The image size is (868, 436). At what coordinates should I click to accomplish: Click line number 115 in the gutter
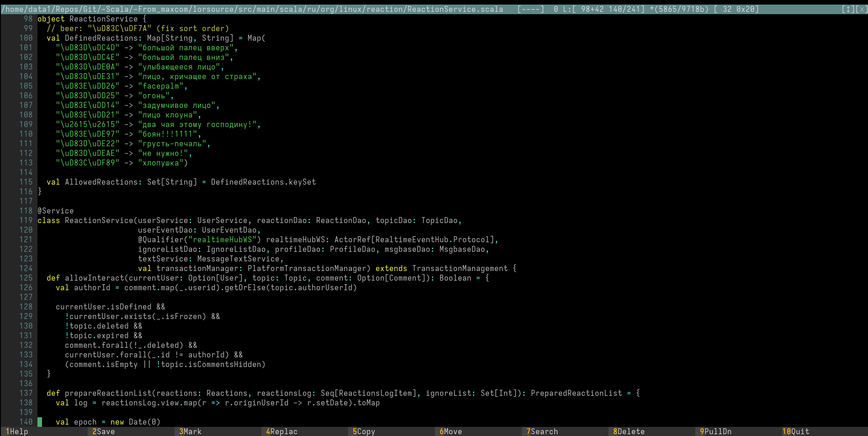(x=26, y=182)
